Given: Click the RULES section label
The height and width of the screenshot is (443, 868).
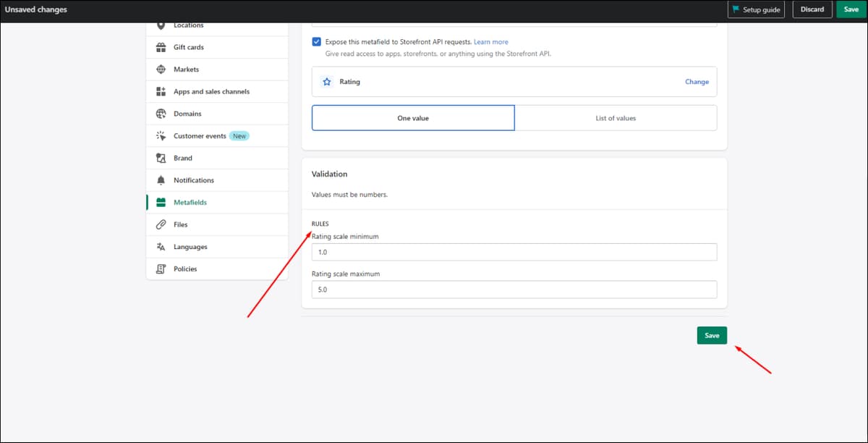Looking at the screenshot, I should pyautogui.click(x=320, y=224).
